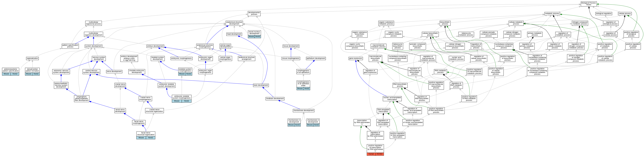Select the 'embryonic skeletal system development' node
This screenshot has width=644, height=157.
(x=167, y=85)
